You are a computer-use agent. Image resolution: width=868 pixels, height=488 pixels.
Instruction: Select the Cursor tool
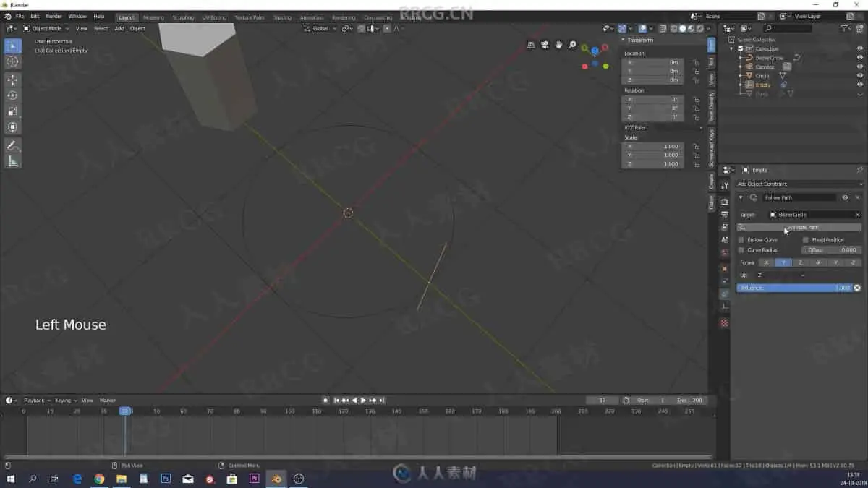(x=13, y=61)
